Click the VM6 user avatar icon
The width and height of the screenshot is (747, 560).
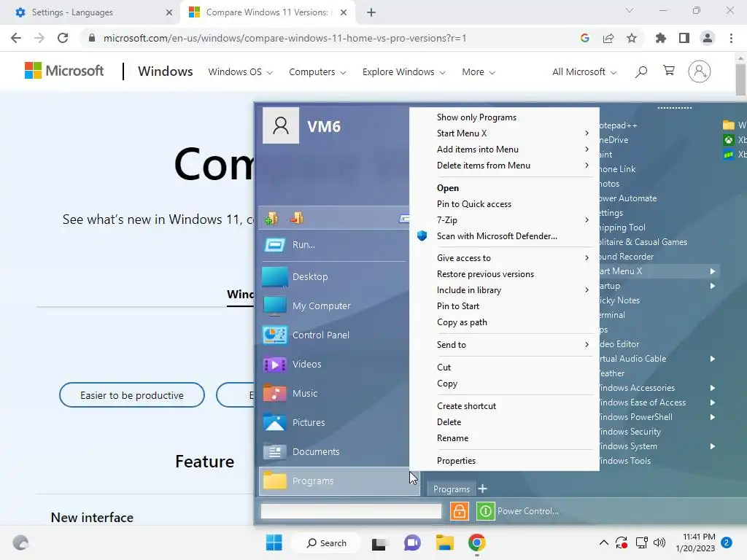[281, 125]
